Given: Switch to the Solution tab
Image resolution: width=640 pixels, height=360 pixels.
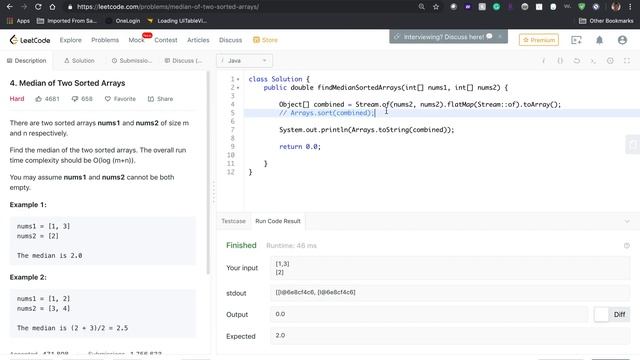Looking at the screenshot, I should 79,60.
